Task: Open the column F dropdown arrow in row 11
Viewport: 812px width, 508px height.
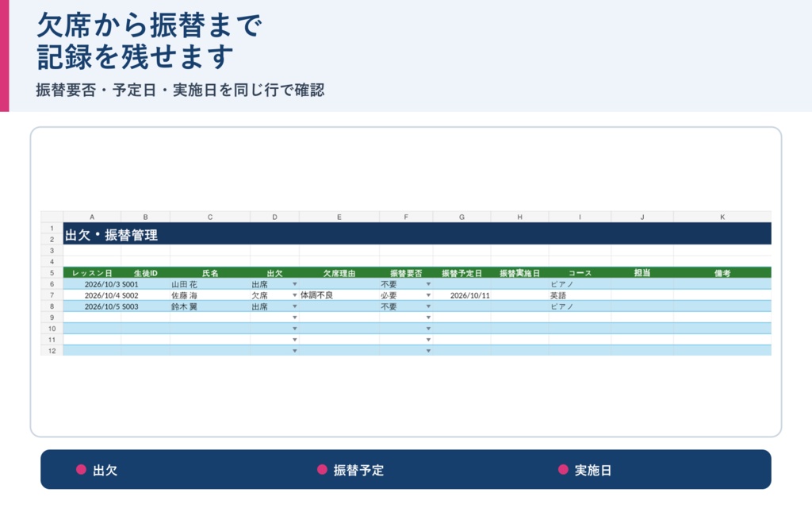Action: pos(428,340)
